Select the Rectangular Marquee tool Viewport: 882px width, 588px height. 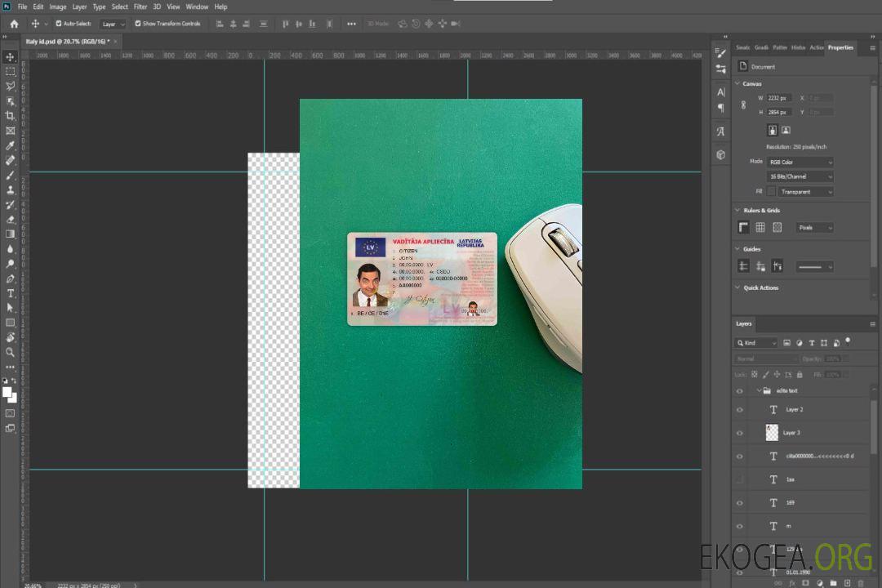pos(10,72)
